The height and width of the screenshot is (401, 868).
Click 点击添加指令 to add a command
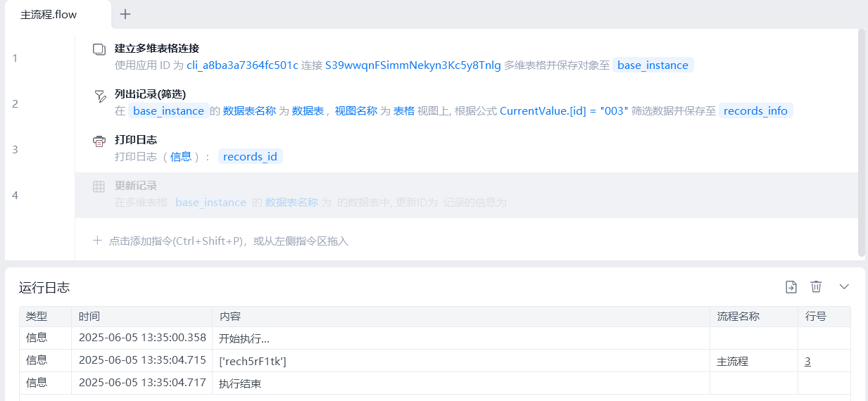(x=228, y=241)
